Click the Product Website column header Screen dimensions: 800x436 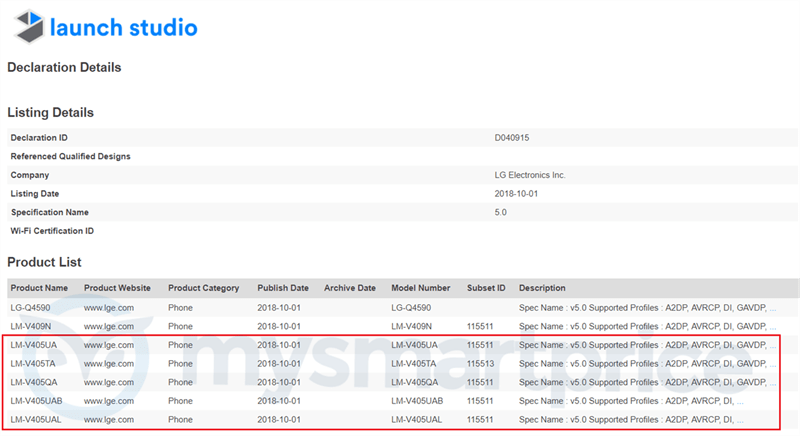(117, 288)
